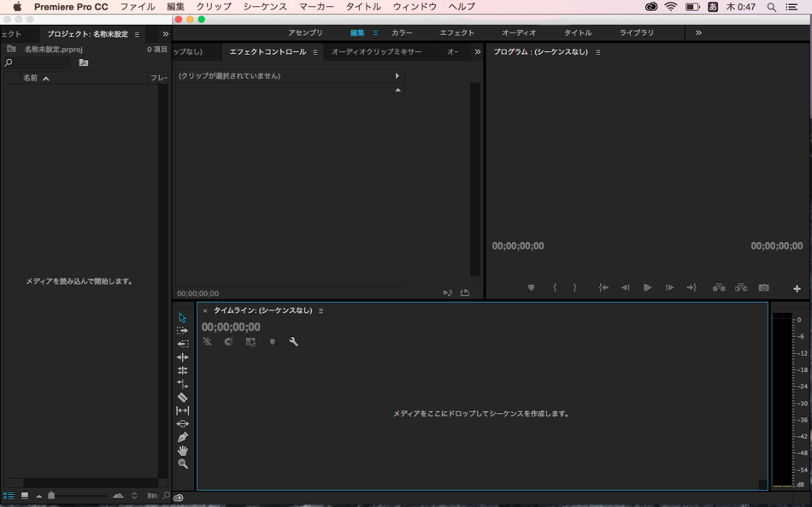Expand the overflow tabs in the Project panel

[165, 34]
